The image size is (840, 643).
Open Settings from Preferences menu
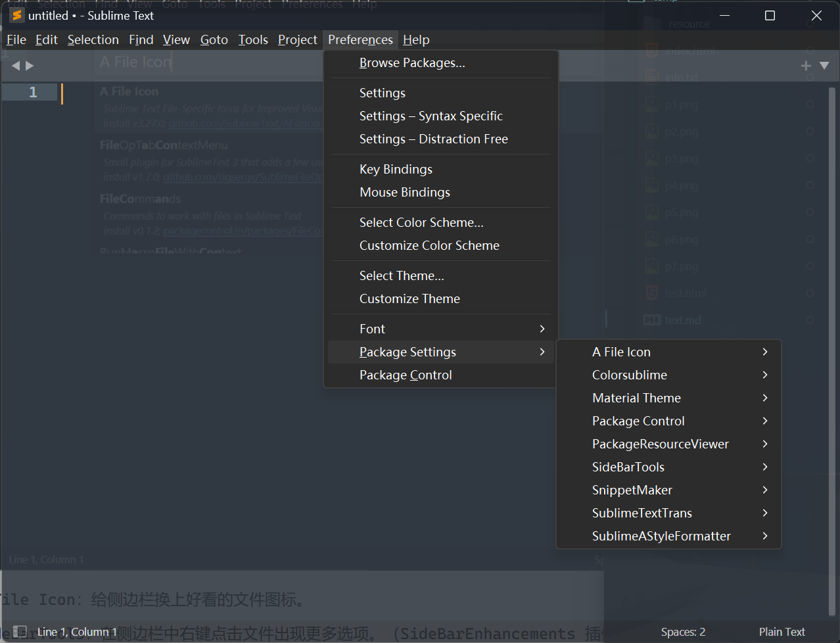[x=441, y=93]
